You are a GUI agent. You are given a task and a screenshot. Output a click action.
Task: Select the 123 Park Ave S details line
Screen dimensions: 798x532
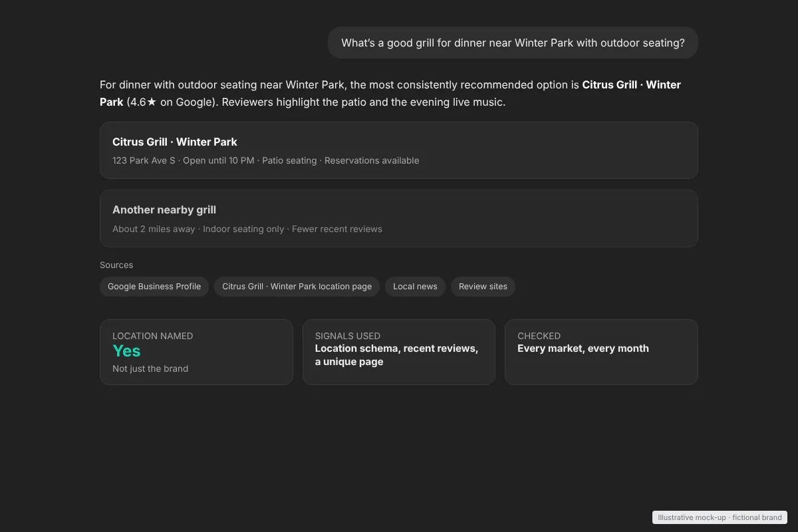[x=266, y=160]
